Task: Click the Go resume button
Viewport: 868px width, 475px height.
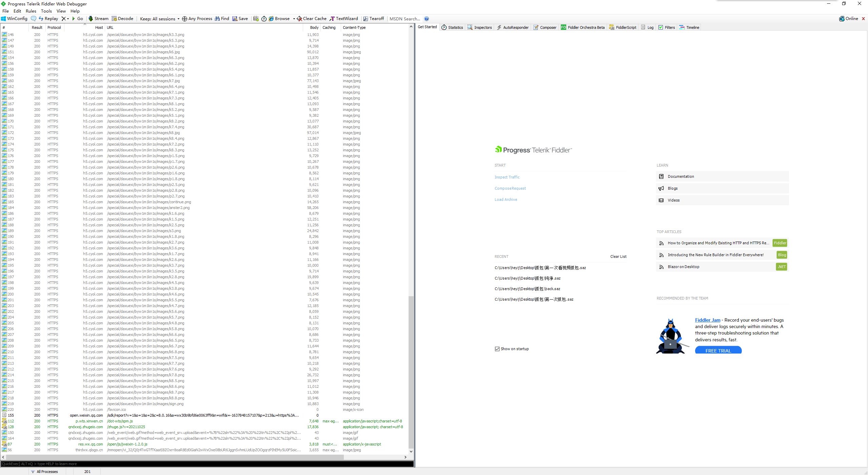Action: point(78,19)
